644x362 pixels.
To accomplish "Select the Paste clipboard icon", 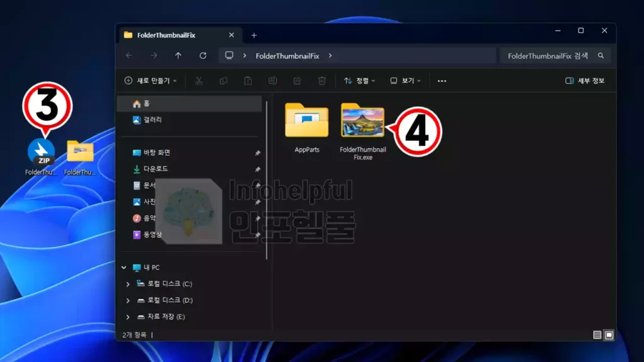I will [248, 81].
